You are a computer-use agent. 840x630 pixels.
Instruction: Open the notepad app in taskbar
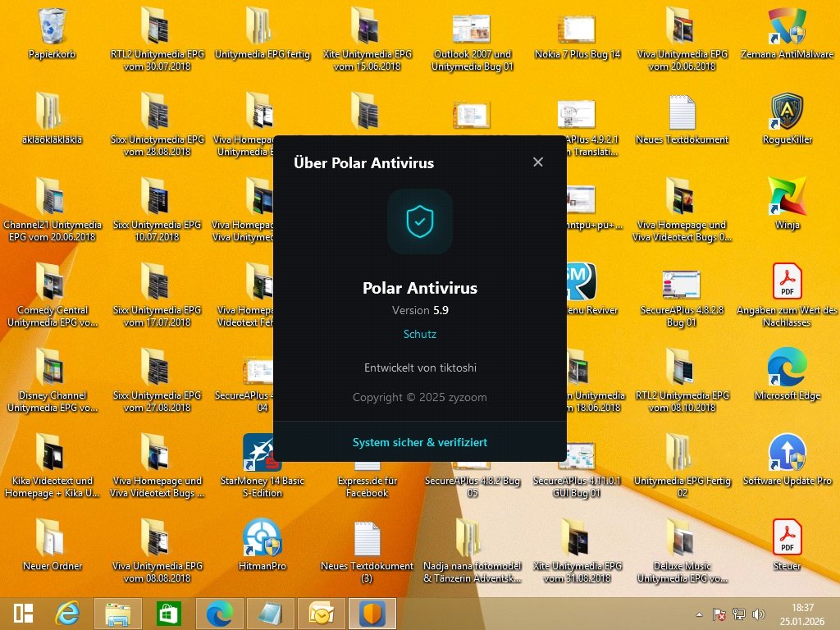tap(270, 614)
